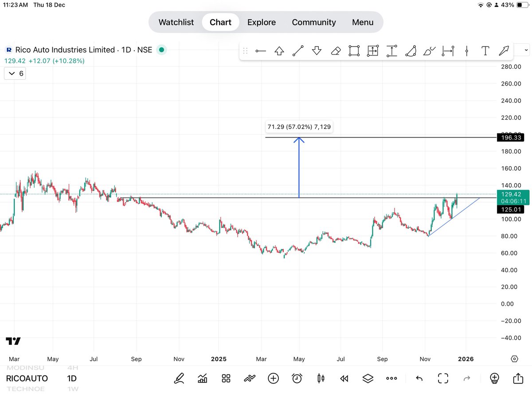Create a price alert with clock icon
The height and width of the screenshot is (399, 532).
tap(297, 378)
